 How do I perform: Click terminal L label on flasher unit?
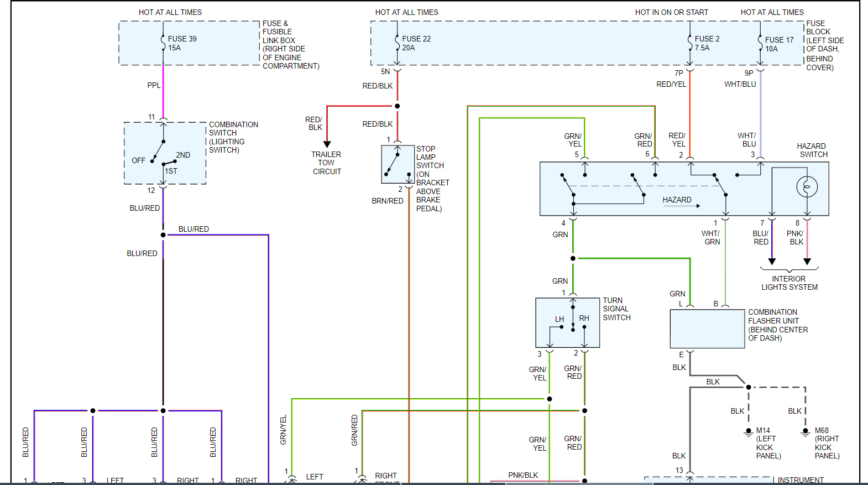(x=681, y=304)
